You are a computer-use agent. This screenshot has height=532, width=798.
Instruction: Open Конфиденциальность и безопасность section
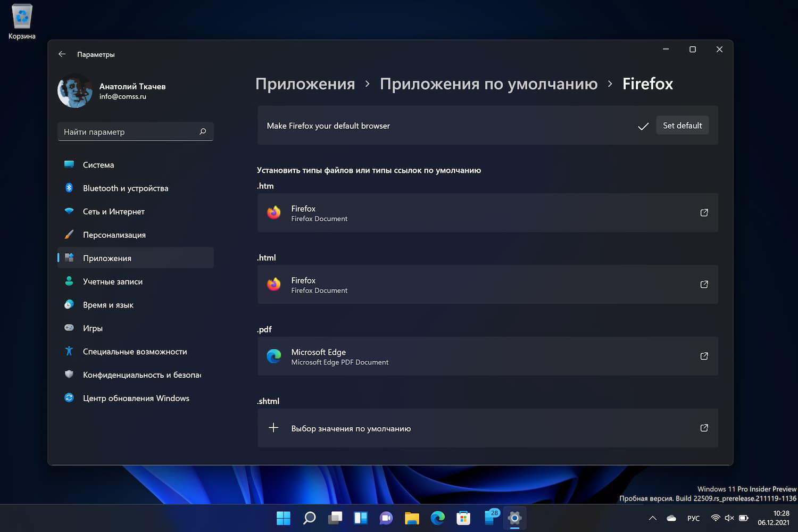tap(135, 375)
